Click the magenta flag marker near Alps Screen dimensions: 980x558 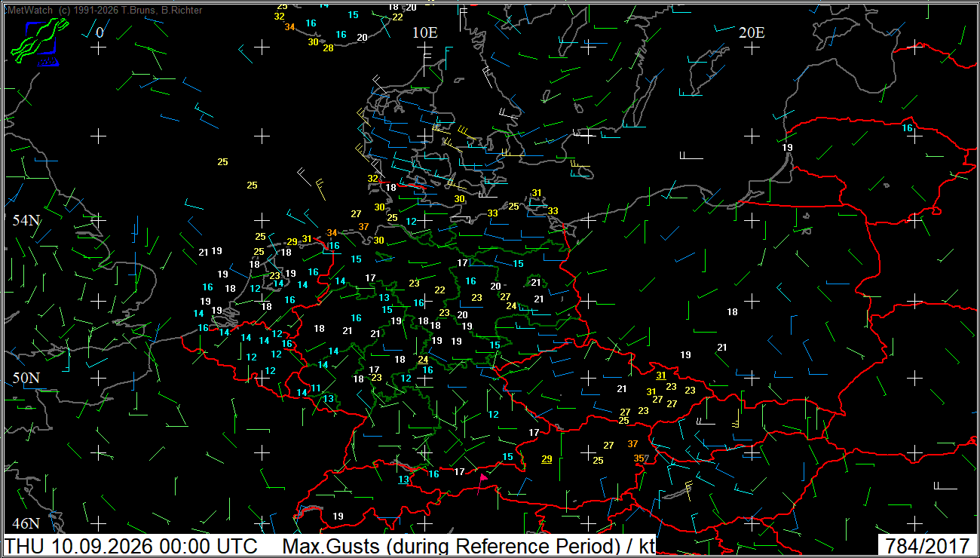tap(483, 477)
